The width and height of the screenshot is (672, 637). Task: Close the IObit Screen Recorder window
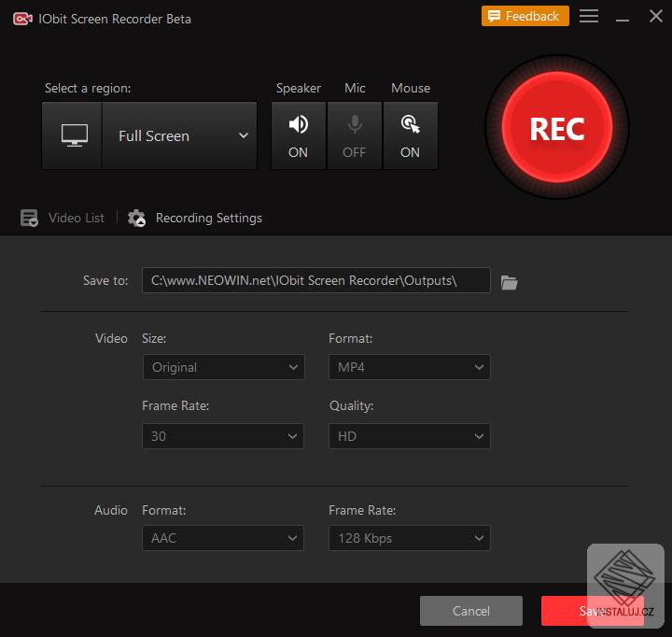656,16
